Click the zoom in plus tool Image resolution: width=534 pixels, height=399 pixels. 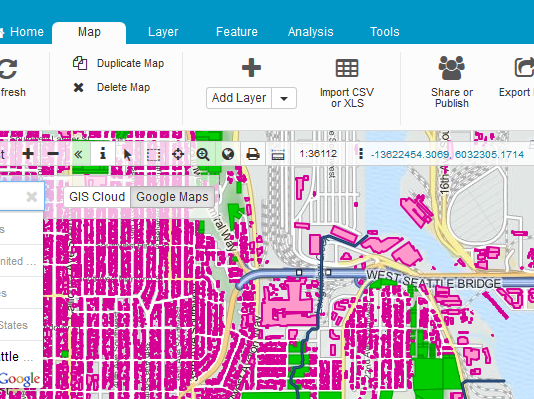[x=28, y=154]
